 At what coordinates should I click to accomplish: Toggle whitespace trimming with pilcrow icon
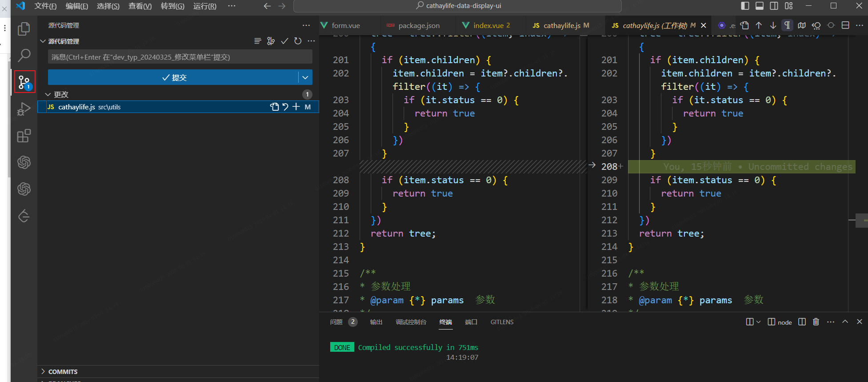(x=787, y=25)
